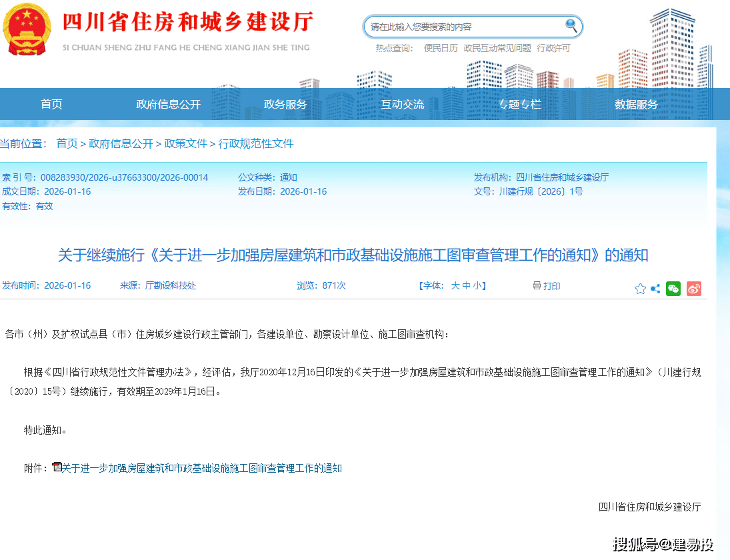Open attachment 关于进一步加强房屋建筑 notice link

201,468
